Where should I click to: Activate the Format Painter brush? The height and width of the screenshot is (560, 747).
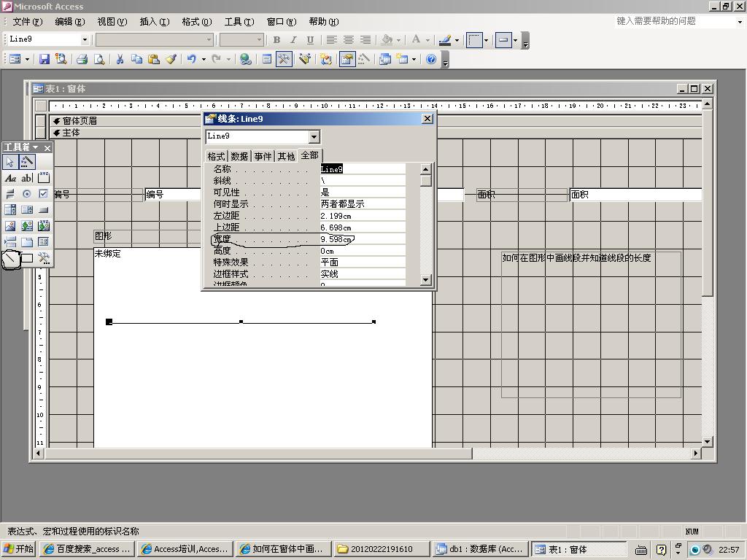tap(171, 59)
